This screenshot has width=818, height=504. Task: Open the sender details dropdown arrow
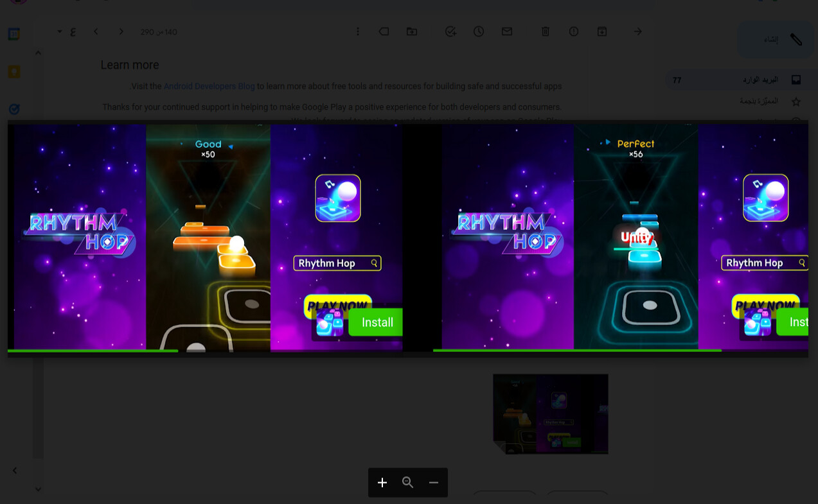59,31
